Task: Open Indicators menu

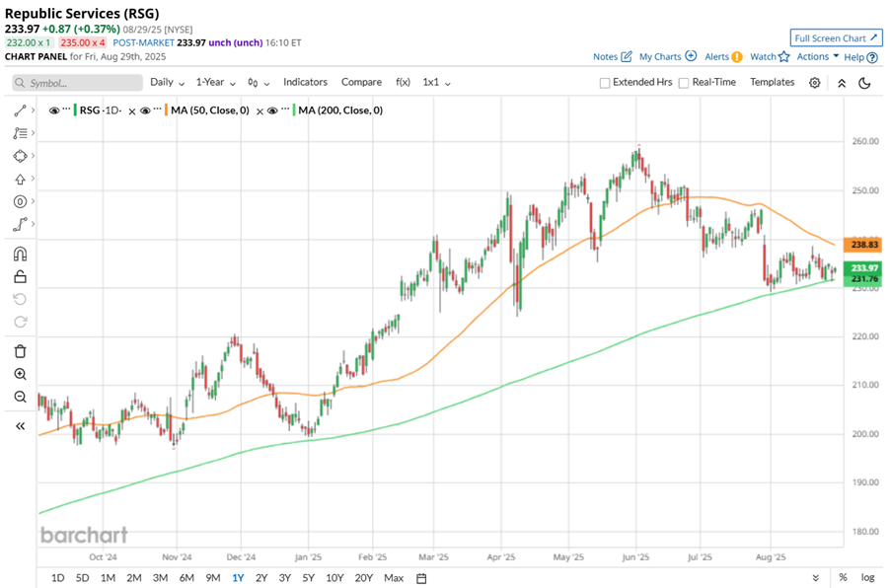Action: [x=305, y=82]
